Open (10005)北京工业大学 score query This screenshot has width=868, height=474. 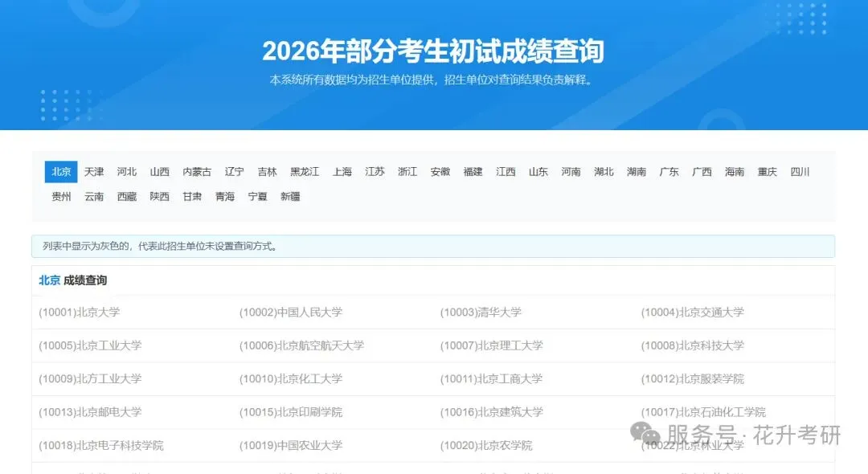90,345
